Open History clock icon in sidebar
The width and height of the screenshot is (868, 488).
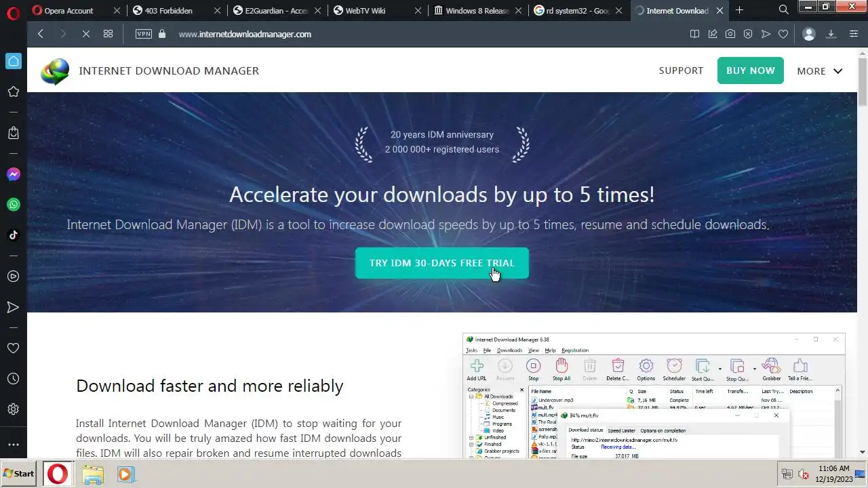coord(13,379)
